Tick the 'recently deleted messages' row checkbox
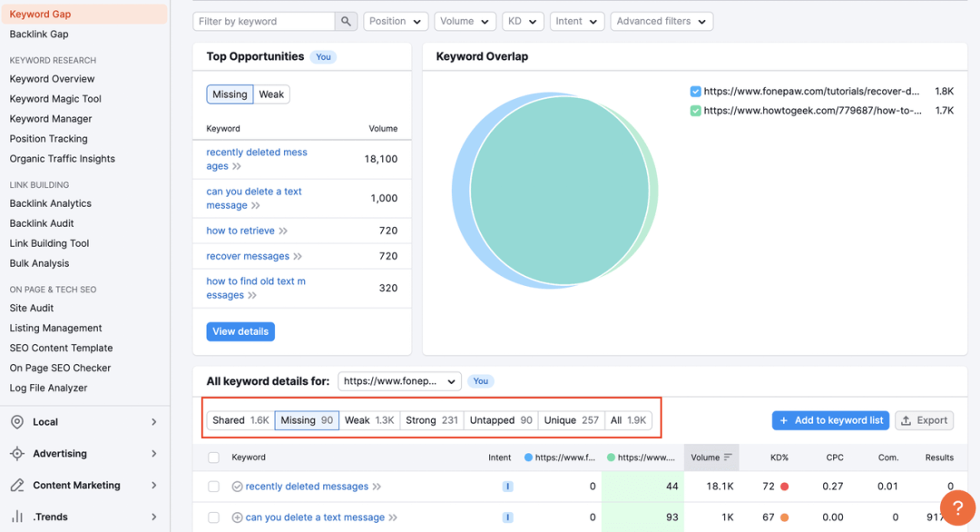This screenshot has width=980, height=532. point(213,487)
